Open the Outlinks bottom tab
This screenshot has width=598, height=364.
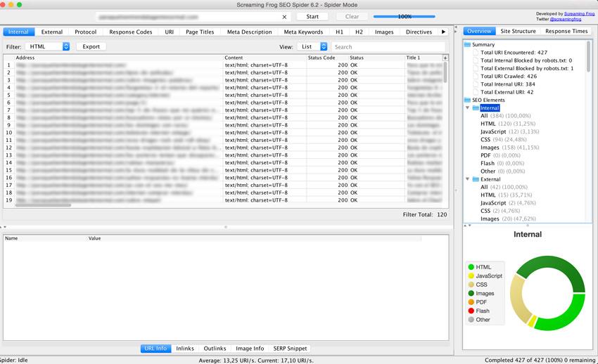(215, 349)
